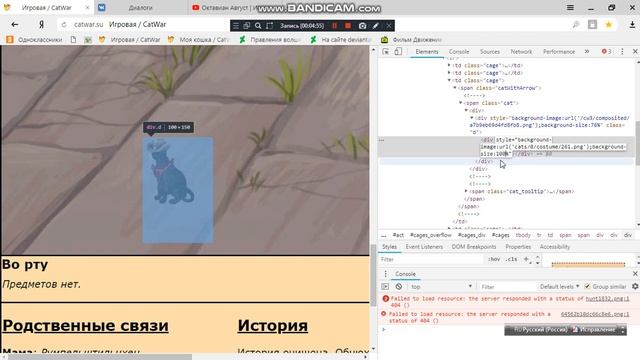The width and height of the screenshot is (640, 360).
Task: Switch to the Performance DevTools tab
Action: point(559,51)
